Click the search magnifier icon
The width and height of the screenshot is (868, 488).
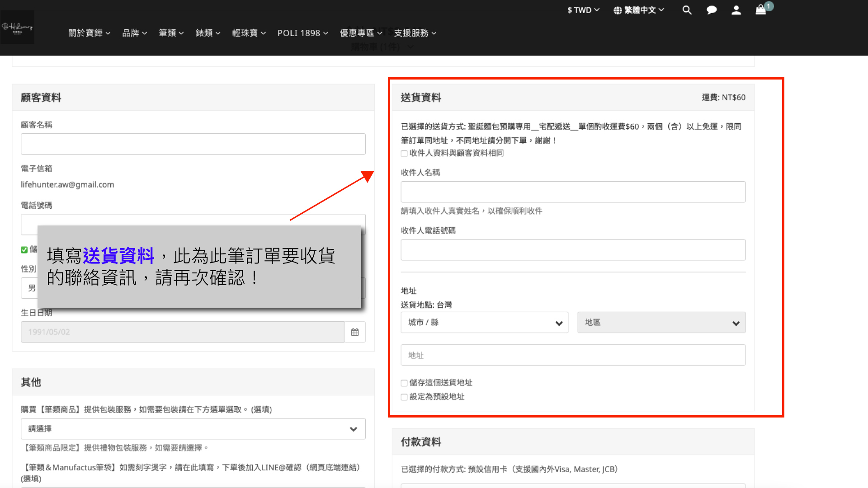click(x=687, y=10)
